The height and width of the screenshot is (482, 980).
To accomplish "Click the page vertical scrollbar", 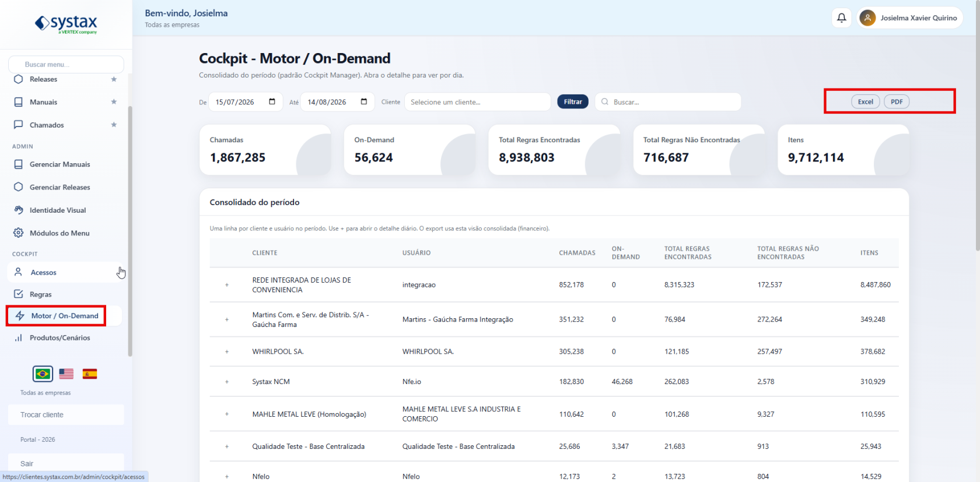I will click(978, 125).
